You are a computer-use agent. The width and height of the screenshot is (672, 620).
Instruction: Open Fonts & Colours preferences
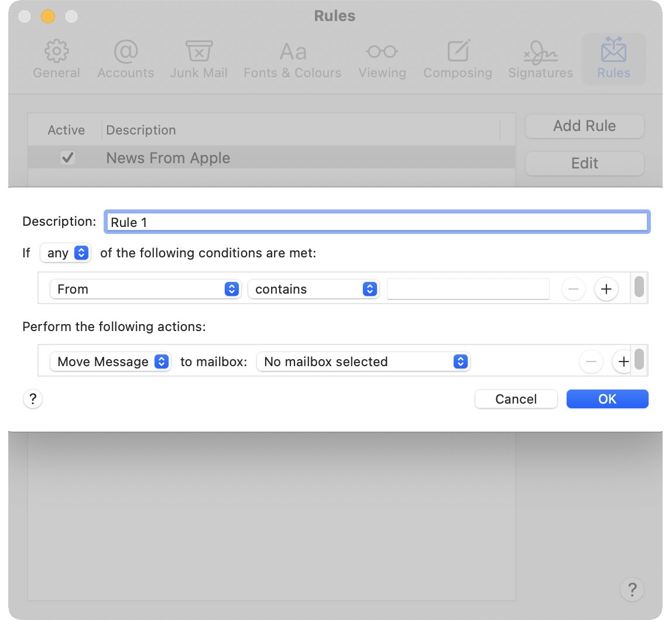click(292, 52)
